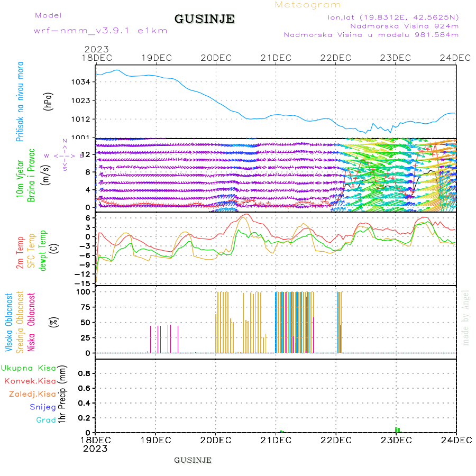Click the 4 tick on wind speed axis
Screen dimensions: 476x476
coord(88,190)
